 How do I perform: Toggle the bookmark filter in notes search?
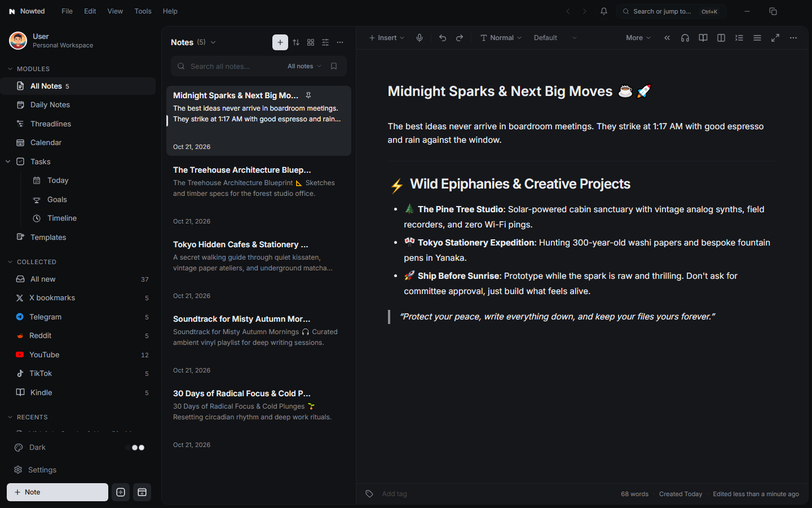pos(334,66)
